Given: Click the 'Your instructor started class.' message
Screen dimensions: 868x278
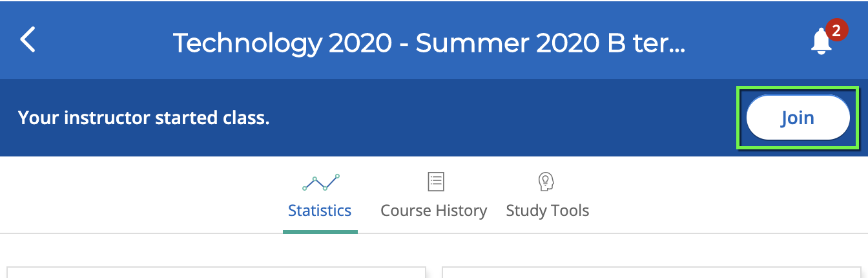Looking at the screenshot, I should (x=143, y=118).
